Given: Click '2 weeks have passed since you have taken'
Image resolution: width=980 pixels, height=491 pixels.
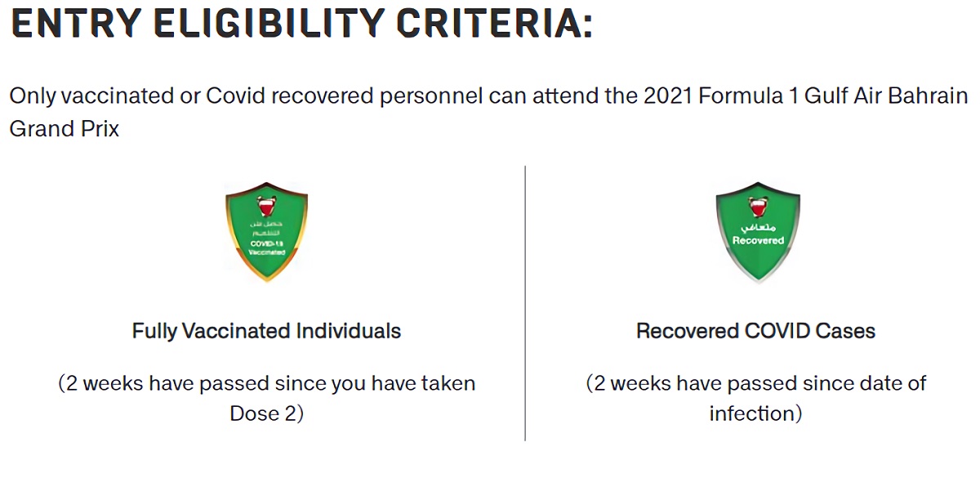Looking at the screenshot, I should point(266,383).
